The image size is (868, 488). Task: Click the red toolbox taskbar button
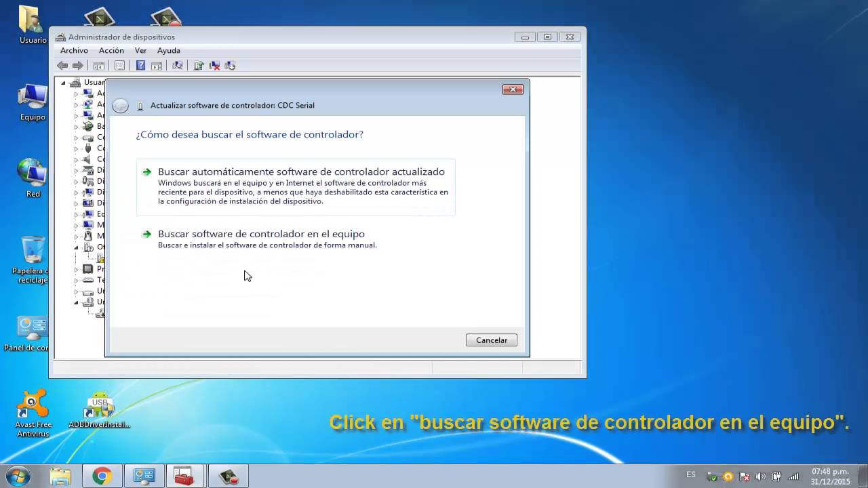184,476
